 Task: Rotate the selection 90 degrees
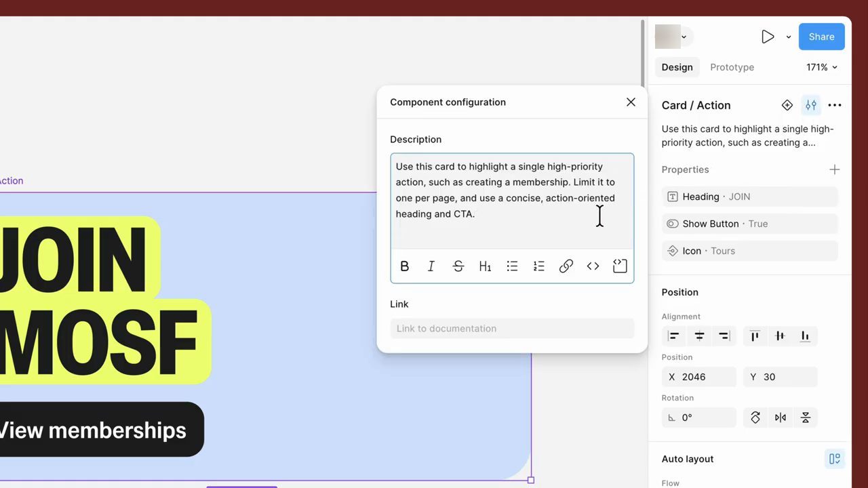(x=755, y=418)
